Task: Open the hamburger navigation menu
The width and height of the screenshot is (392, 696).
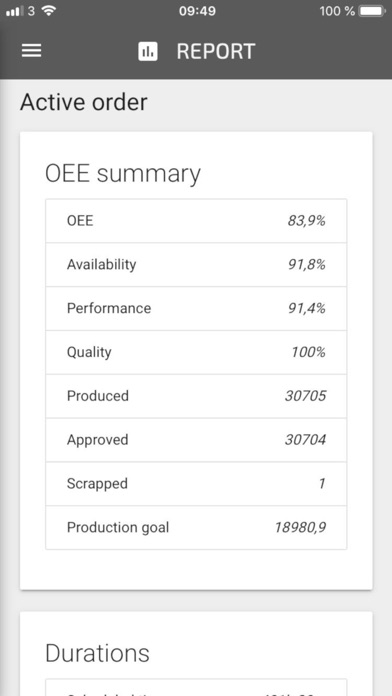Action: click(x=32, y=51)
